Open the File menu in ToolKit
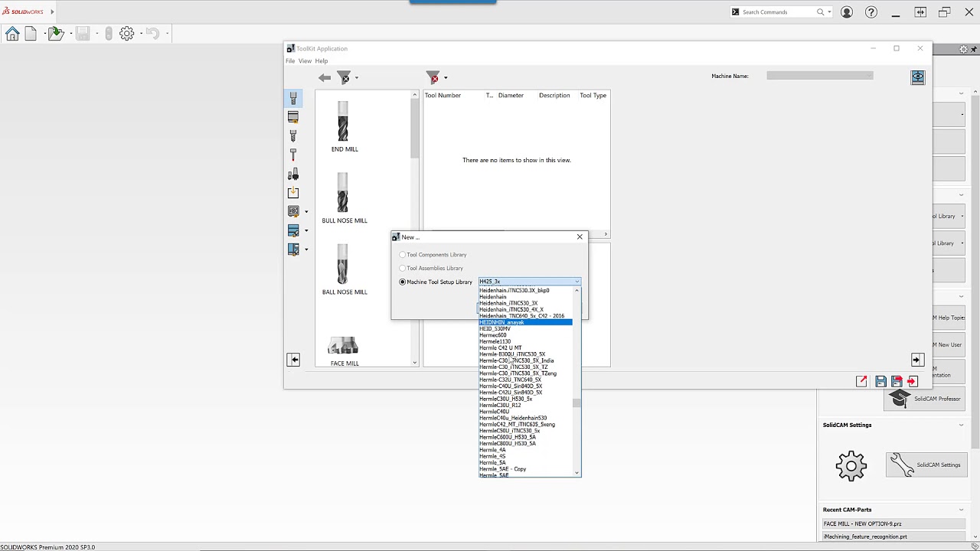This screenshot has height=551, width=980. pos(290,61)
